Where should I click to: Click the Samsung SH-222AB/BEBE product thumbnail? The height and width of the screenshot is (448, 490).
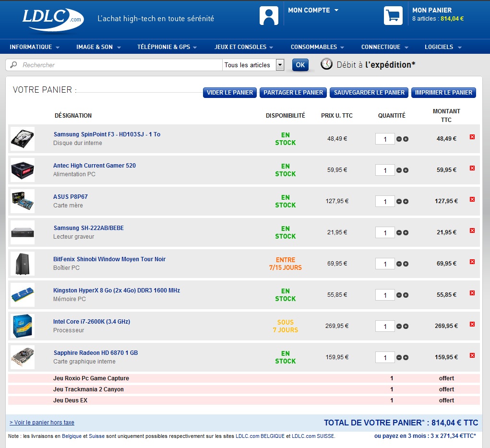click(x=23, y=232)
